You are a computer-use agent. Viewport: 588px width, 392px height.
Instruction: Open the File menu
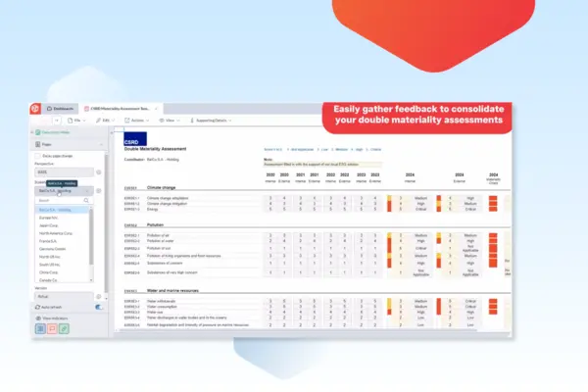point(76,121)
